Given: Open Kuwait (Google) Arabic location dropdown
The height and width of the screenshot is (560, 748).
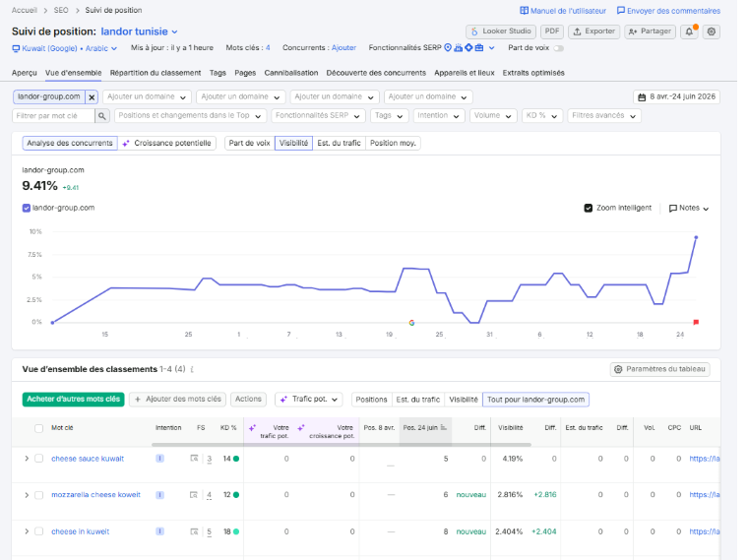Looking at the screenshot, I should (x=64, y=48).
